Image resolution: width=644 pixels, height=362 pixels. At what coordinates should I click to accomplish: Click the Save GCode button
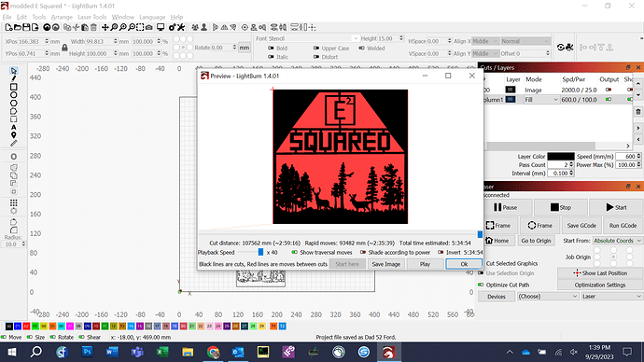click(x=581, y=226)
